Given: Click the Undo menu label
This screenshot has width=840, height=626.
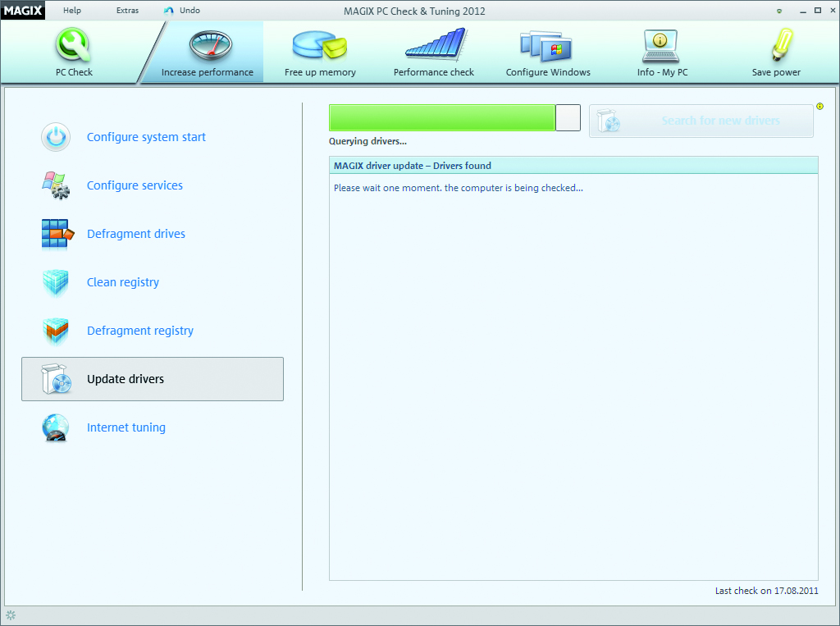Looking at the screenshot, I should click(189, 10).
